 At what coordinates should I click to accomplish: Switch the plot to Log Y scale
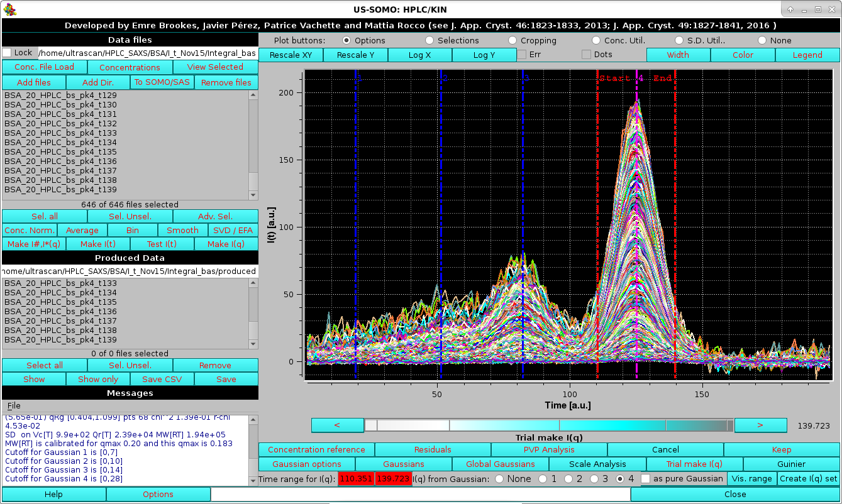[x=484, y=55]
